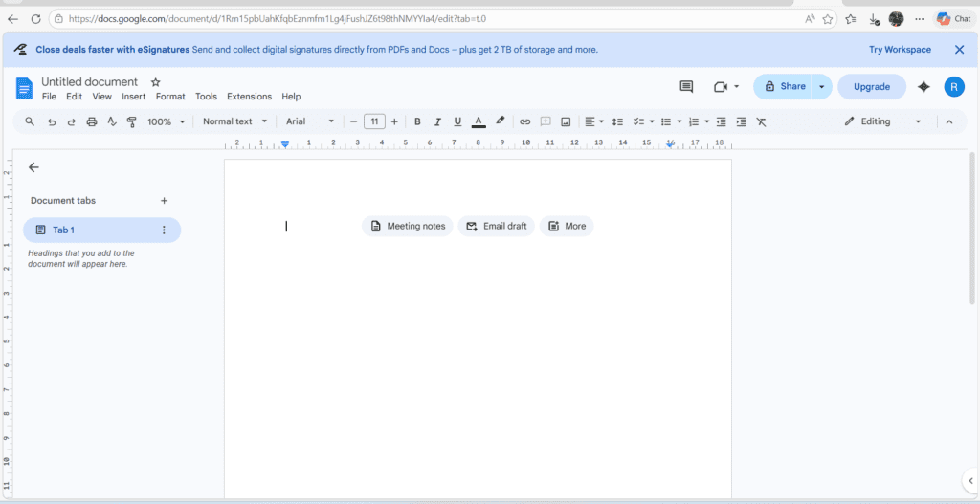The width and height of the screenshot is (980, 504).
Task: Insert the Meeting notes template
Action: [408, 226]
